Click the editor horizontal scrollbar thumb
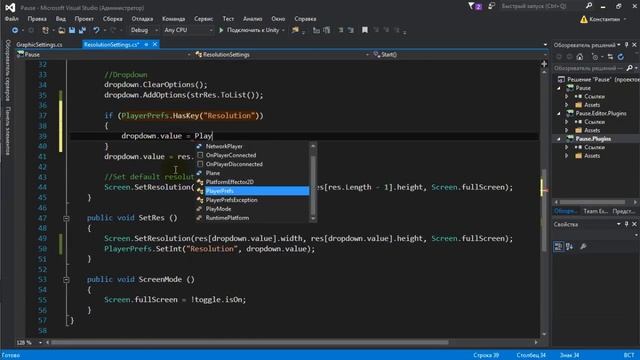The height and width of the screenshot is (360, 640). point(249,342)
